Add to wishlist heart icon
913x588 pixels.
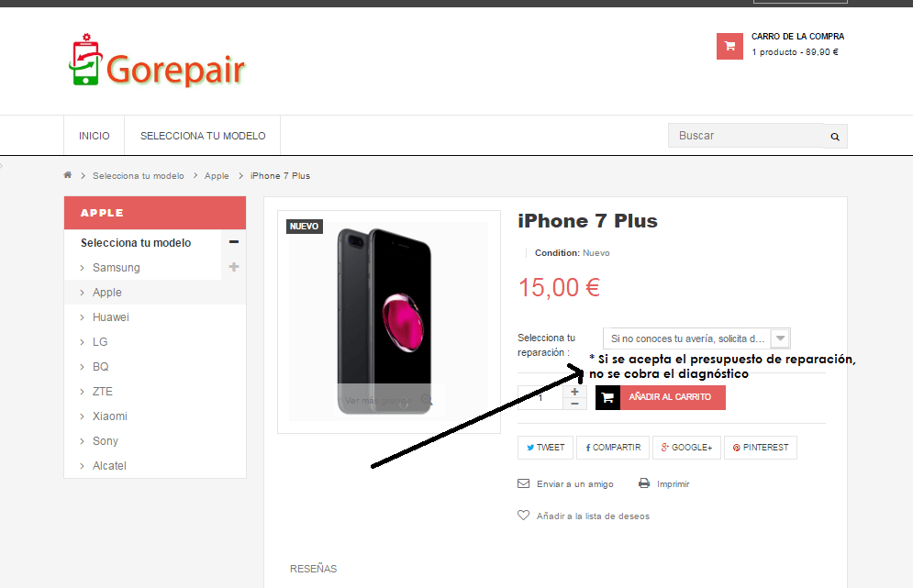click(x=523, y=516)
